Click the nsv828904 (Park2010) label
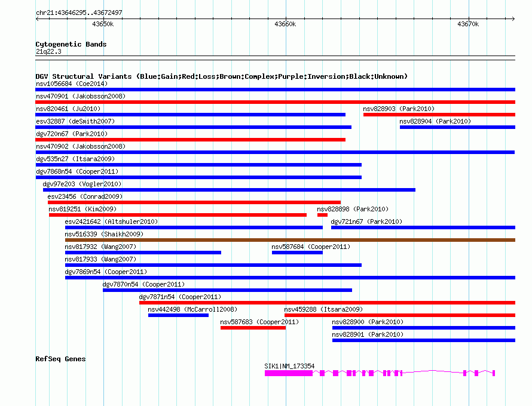 click(435, 121)
